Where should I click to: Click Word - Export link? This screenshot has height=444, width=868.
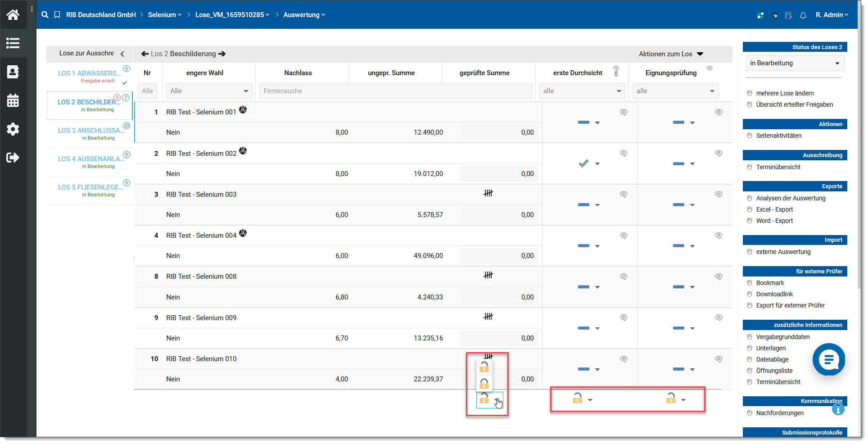tap(774, 221)
